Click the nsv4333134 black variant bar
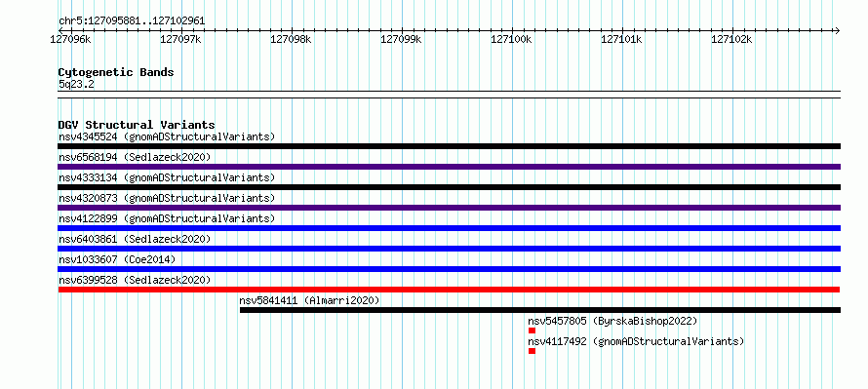The width and height of the screenshot is (868, 389). [x=449, y=187]
